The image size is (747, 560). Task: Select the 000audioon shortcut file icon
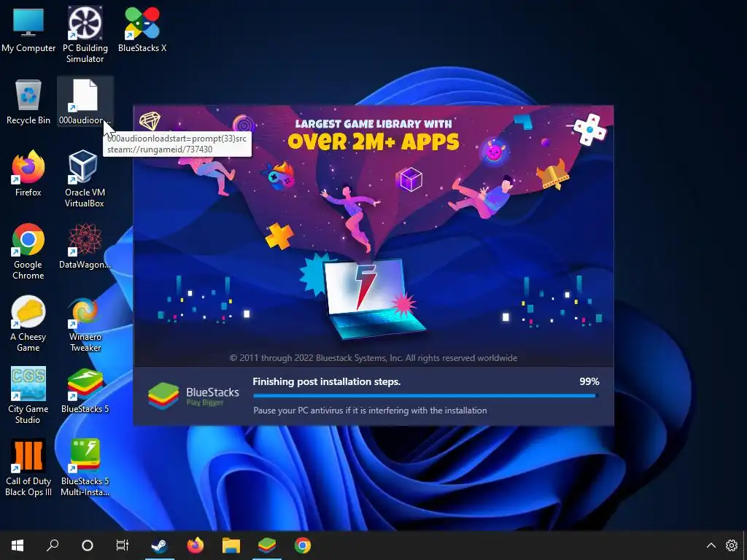coord(85,102)
